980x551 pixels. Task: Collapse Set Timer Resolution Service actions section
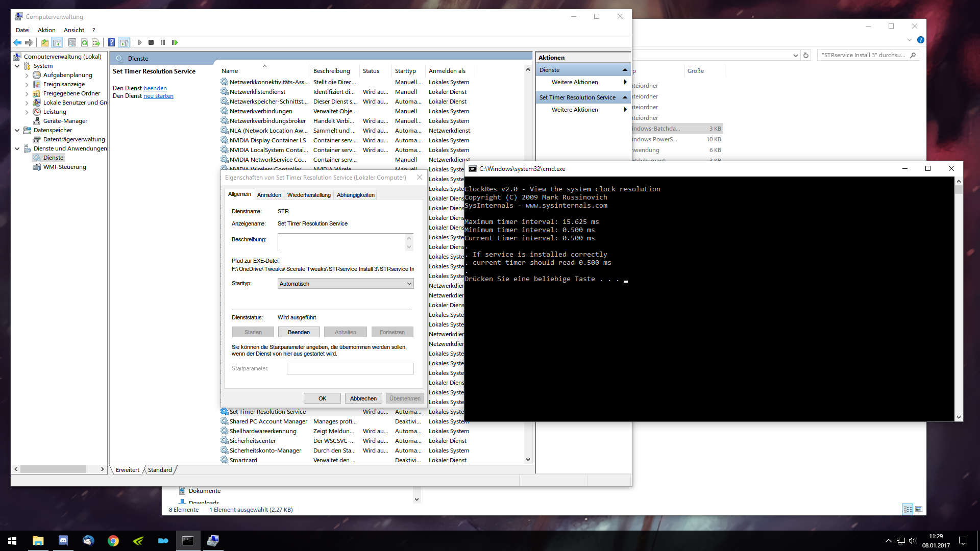click(x=625, y=97)
